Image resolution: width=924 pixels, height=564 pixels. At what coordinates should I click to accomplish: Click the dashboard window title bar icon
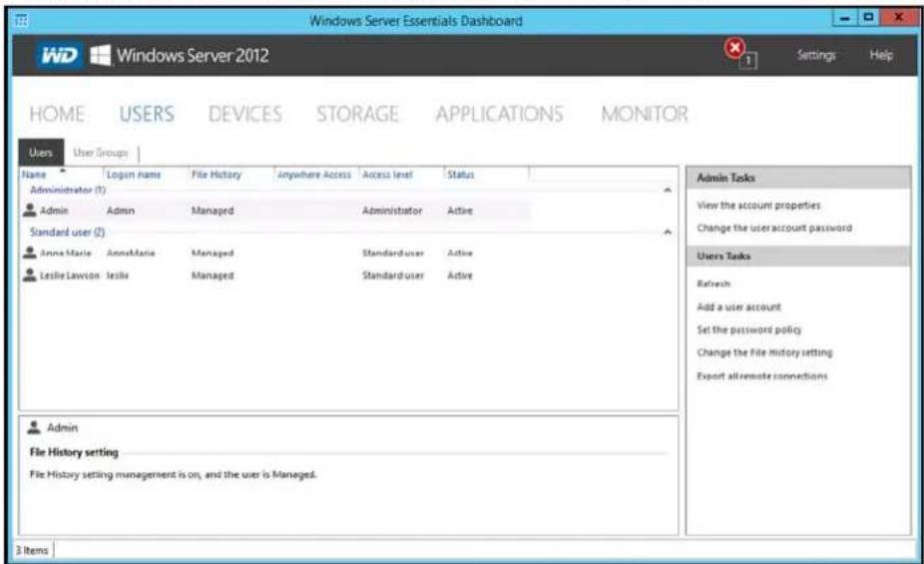[21, 21]
